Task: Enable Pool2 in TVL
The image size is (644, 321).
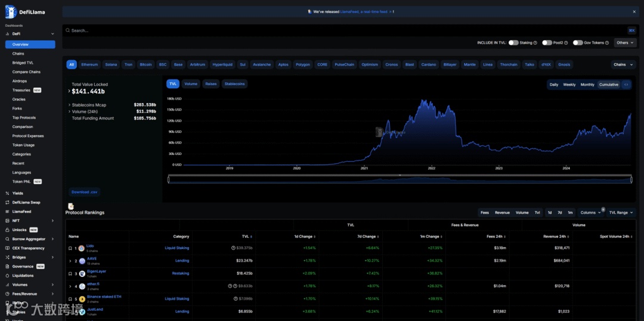Action: click(x=547, y=43)
